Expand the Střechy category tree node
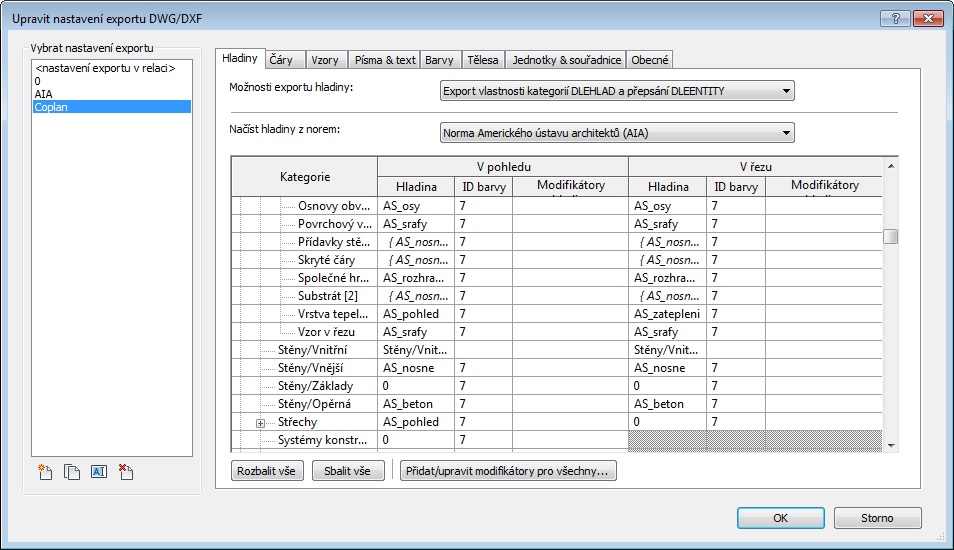The width and height of the screenshot is (954, 550). coord(260,423)
